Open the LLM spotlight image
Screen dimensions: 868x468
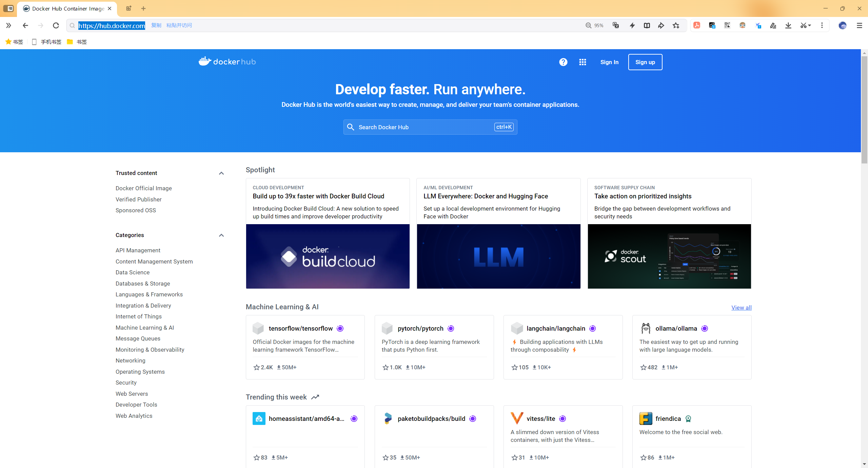(x=498, y=256)
